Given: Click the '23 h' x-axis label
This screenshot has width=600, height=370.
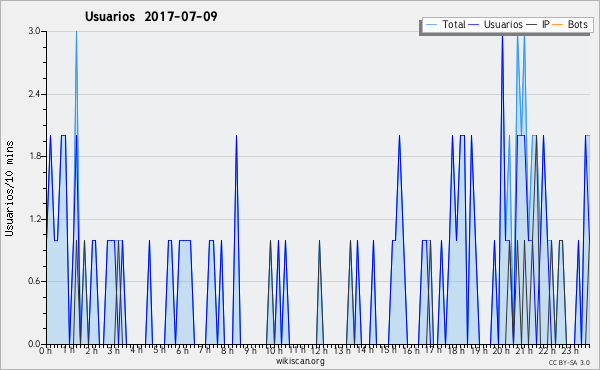Looking at the screenshot, I should coord(570,351).
